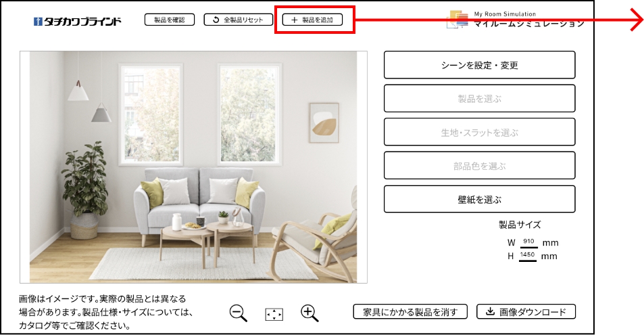
Task: Select the 製品を選ぶ option
Action: click(479, 98)
